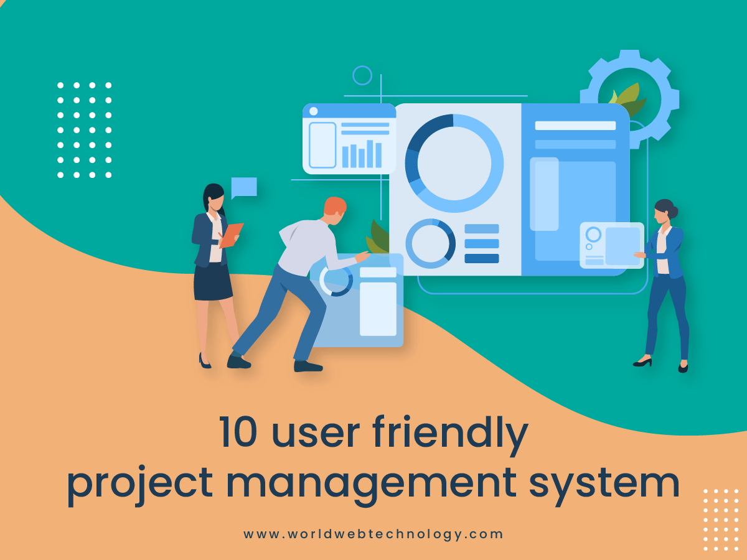
Task: Click the www.worldwebtechnology.com URL text
Action: (374, 534)
